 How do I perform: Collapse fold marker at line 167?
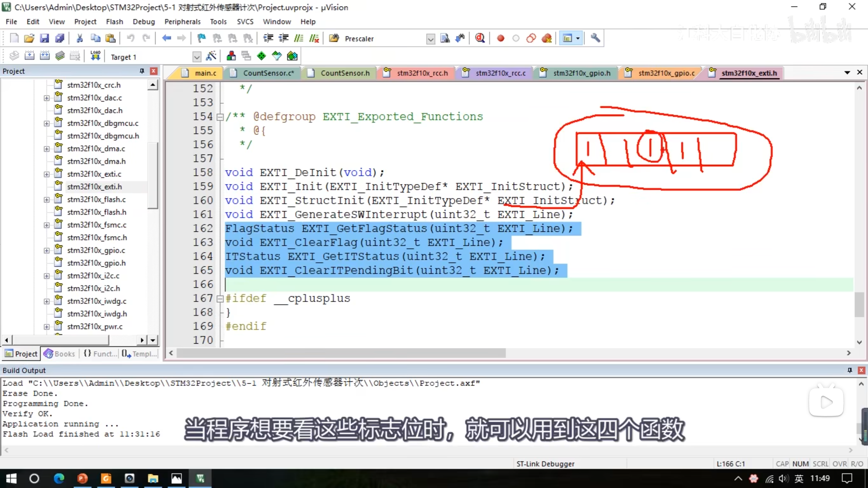click(220, 299)
